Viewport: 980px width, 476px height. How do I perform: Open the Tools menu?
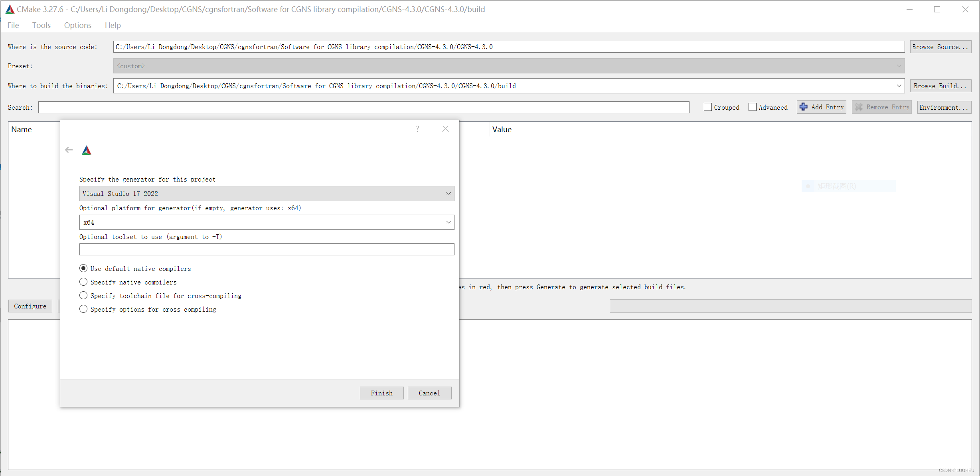(x=41, y=25)
